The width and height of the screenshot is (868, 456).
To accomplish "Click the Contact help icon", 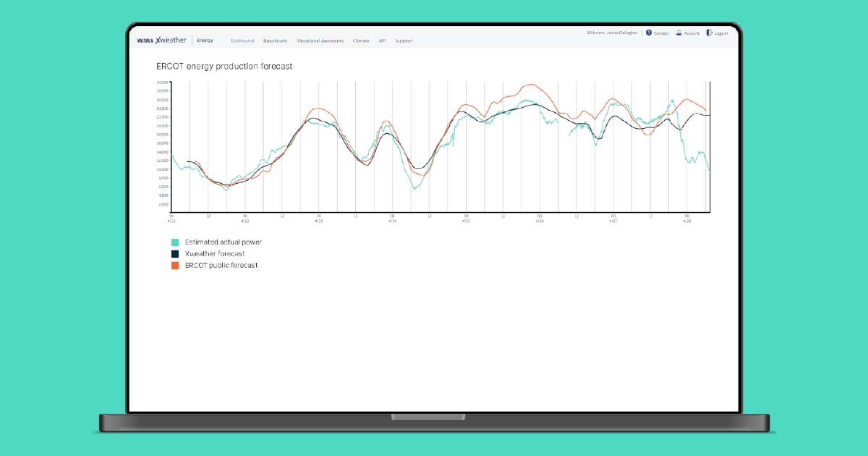I will [x=649, y=33].
